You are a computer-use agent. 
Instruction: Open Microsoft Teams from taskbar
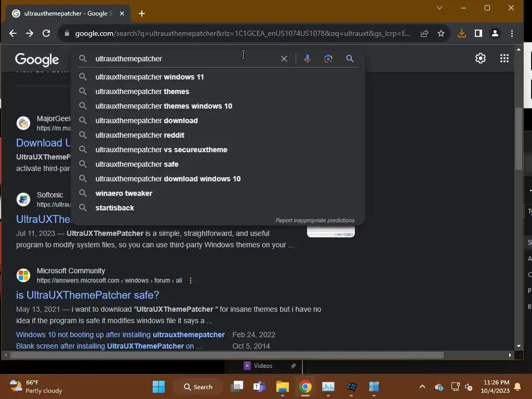[260, 387]
